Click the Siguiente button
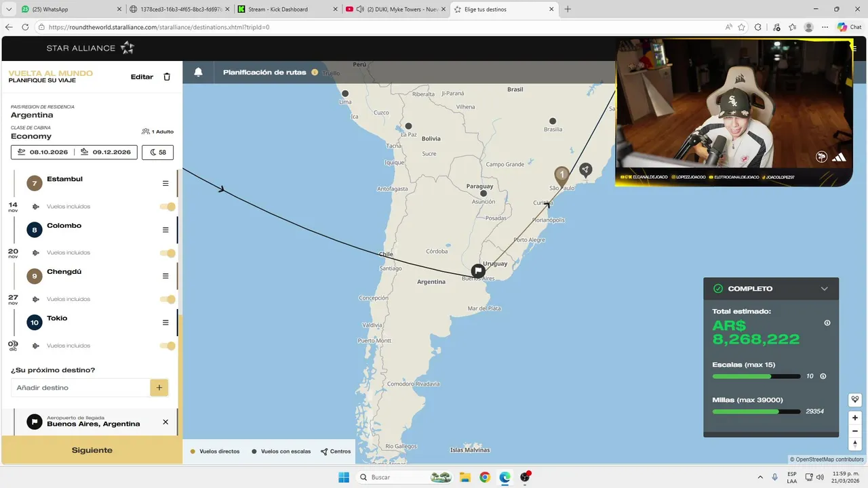The image size is (868, 488). pyautogui.click(x=92, y=450)
